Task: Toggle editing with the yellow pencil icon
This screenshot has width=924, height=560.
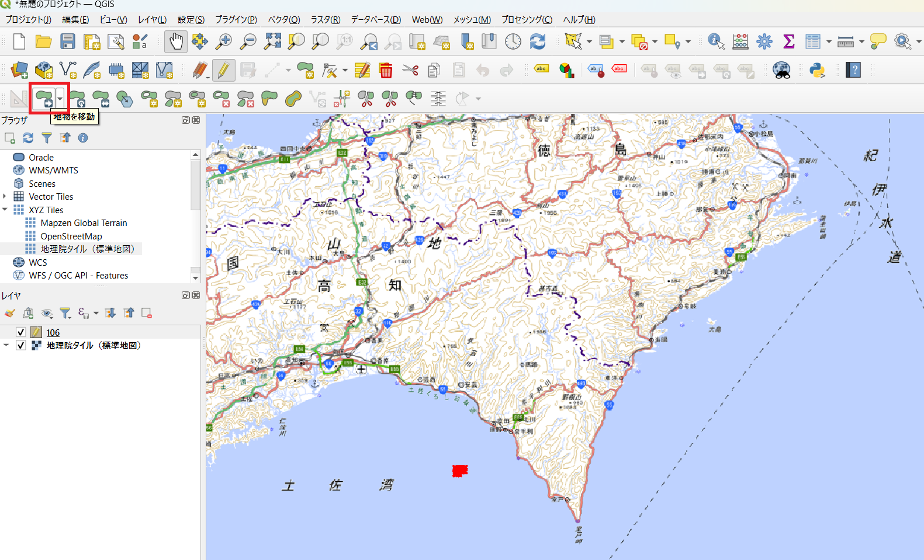Action: point(223,71)
